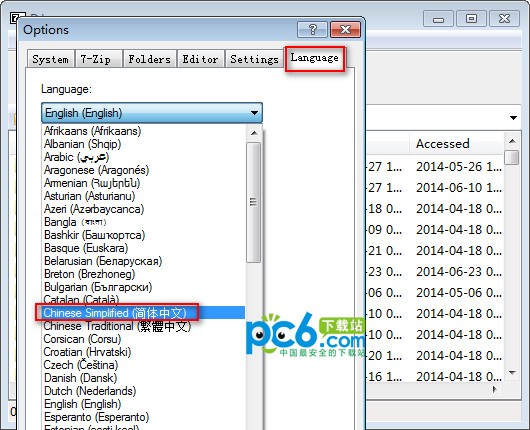This screenshot has height=430, width=530.
Task: Choose Czech (Čeština) language
Action: click(x=144, y=365)
